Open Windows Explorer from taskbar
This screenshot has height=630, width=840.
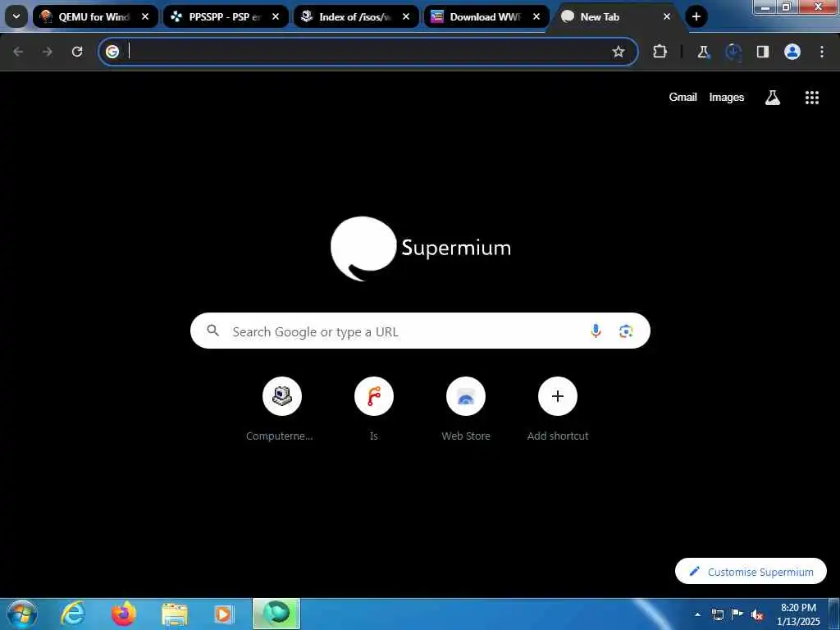click(174, 614)
